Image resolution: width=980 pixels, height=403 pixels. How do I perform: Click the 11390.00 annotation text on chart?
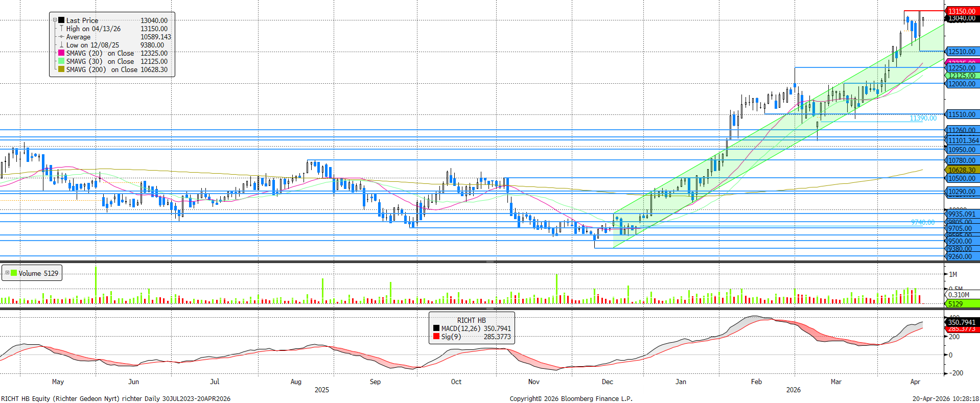923,118
